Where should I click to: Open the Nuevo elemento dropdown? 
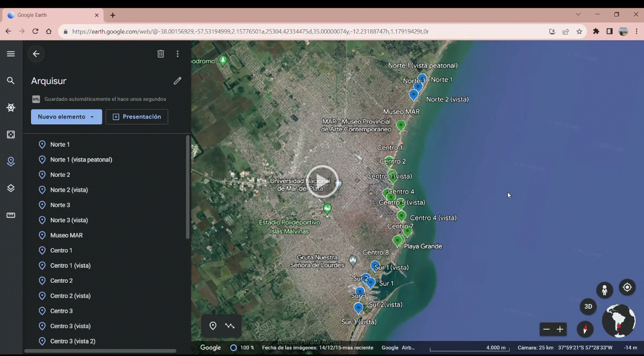(66, 117)
